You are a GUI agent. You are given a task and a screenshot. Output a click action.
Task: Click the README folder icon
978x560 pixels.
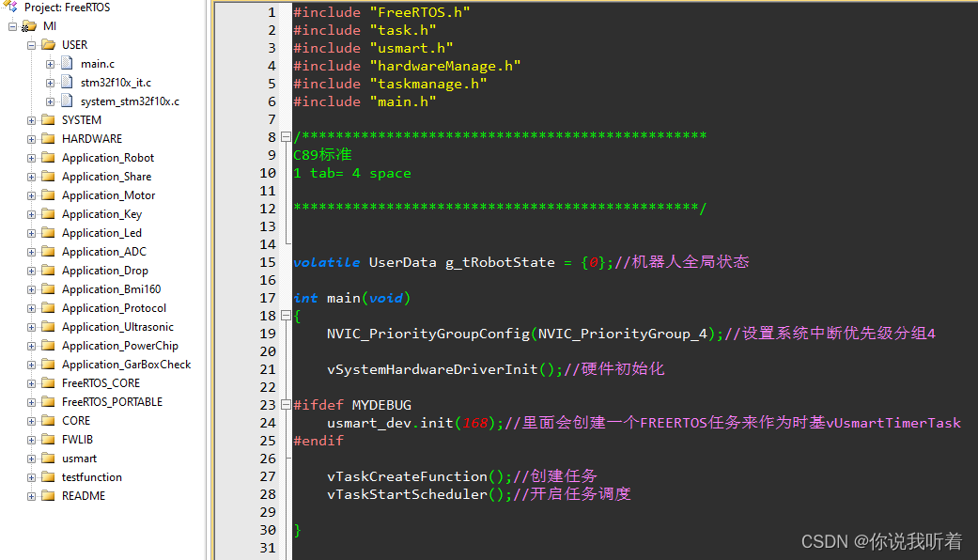48,496
